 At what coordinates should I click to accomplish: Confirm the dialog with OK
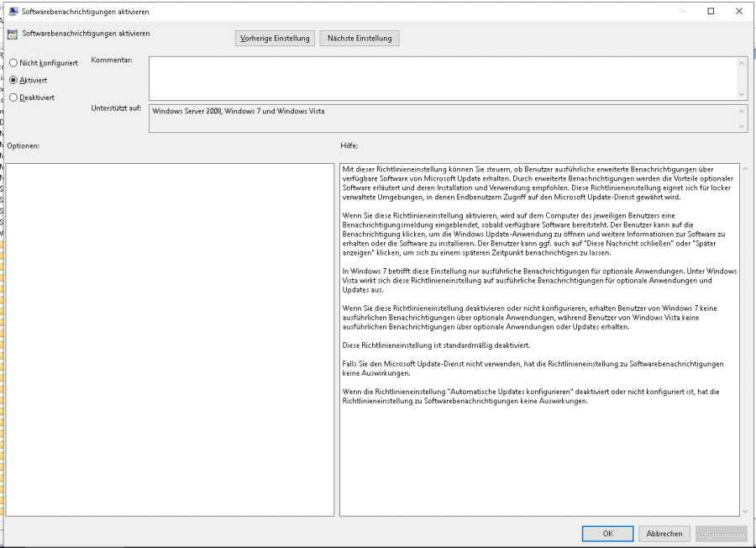click(607, 534)
